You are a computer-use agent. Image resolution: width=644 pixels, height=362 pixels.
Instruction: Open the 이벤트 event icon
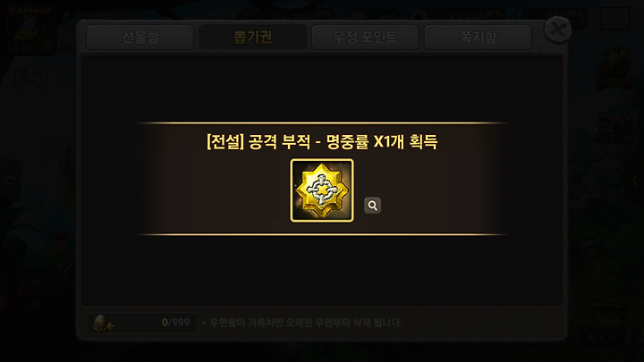(614, 69)
